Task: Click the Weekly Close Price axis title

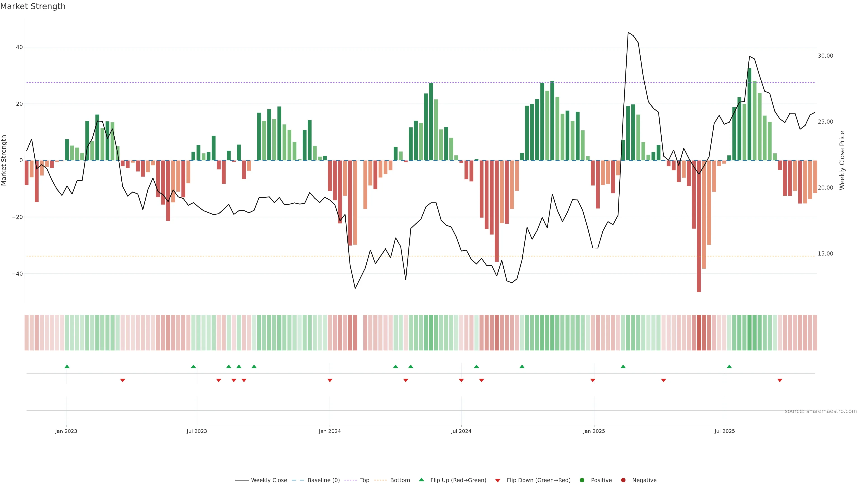Action: (842, 160)
